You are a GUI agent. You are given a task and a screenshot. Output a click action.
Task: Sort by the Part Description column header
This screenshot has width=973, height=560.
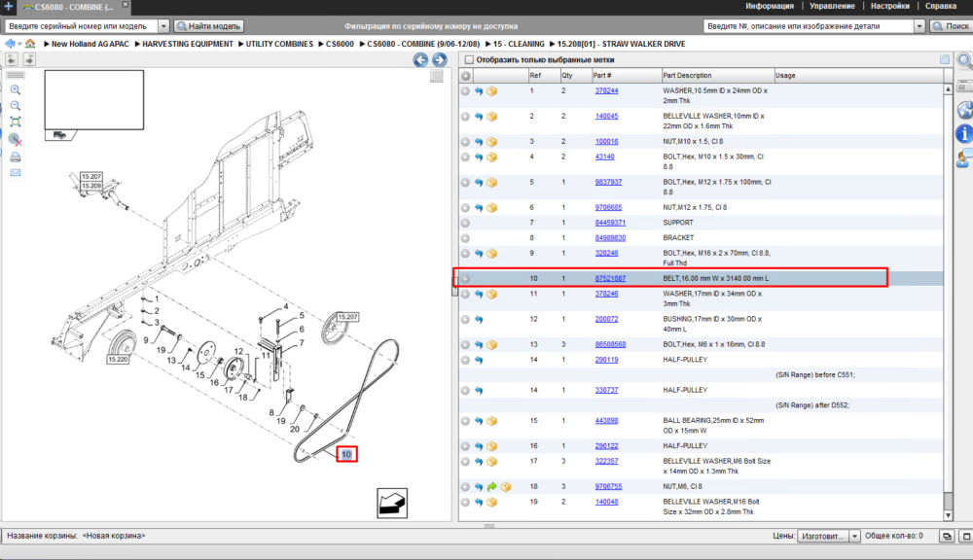coord(717,76)
